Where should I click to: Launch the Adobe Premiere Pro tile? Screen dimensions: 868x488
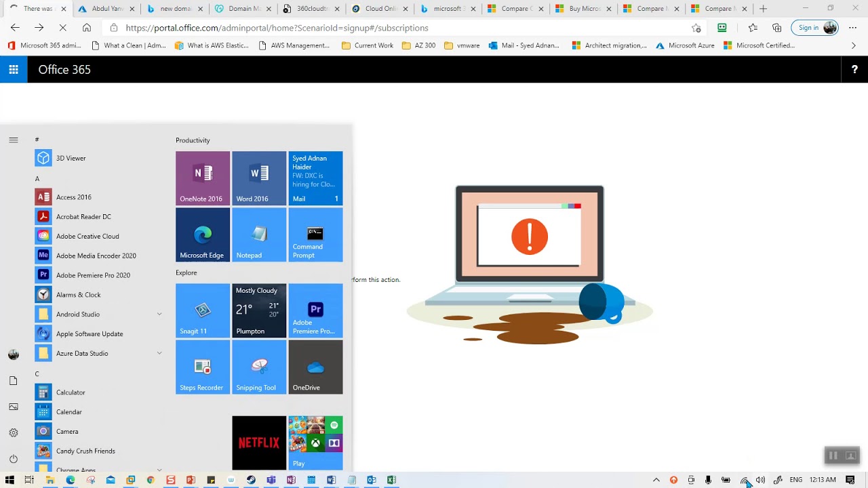click(315, 310)
